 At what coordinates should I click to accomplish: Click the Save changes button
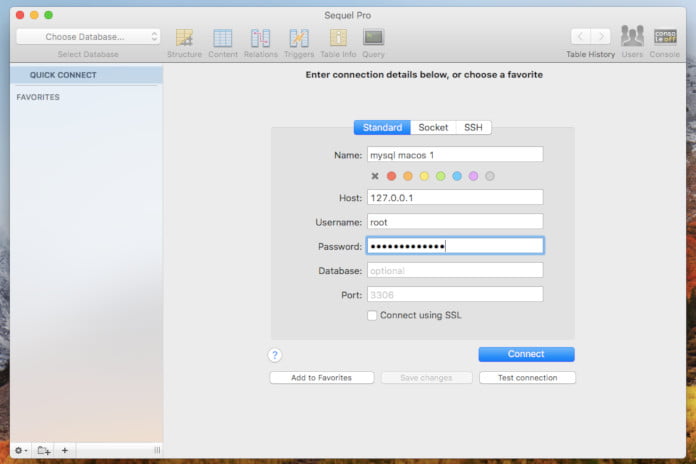pyautogui.click(x=426, y=378)
